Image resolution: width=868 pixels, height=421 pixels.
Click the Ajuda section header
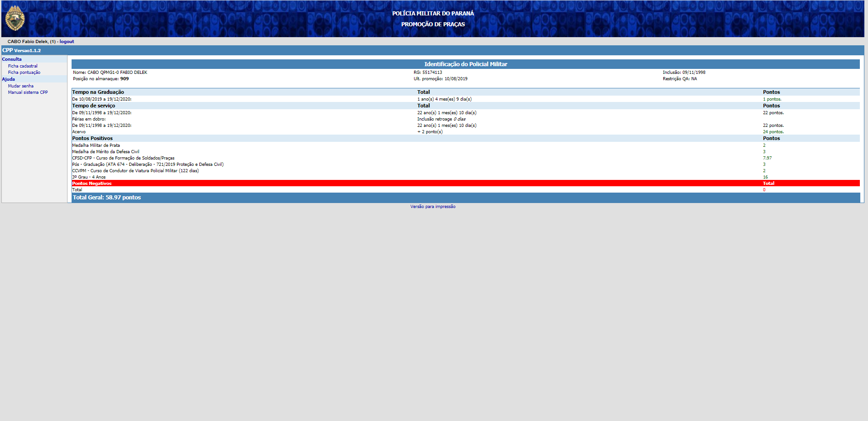pyautogui.click(x=9, y=79)
